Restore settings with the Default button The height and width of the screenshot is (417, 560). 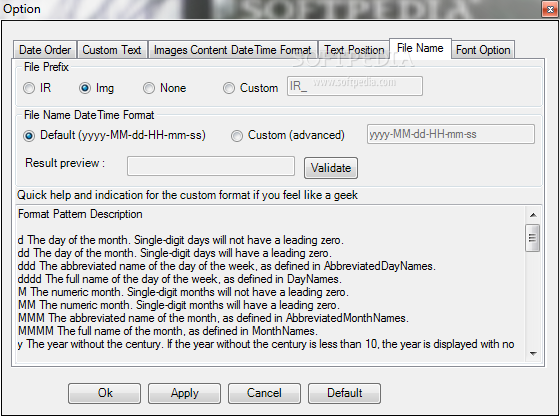[x=344, y=393]
